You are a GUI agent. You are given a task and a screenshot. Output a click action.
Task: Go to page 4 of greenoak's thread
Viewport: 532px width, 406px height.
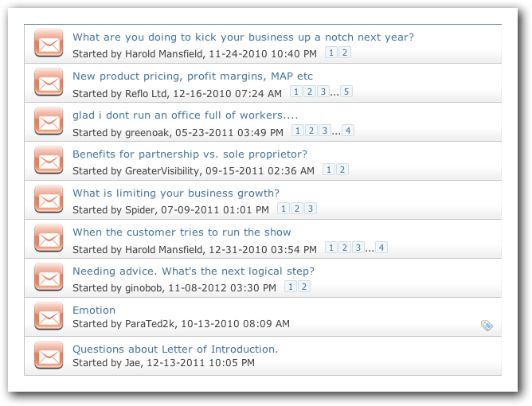click(x=348, y=131)
